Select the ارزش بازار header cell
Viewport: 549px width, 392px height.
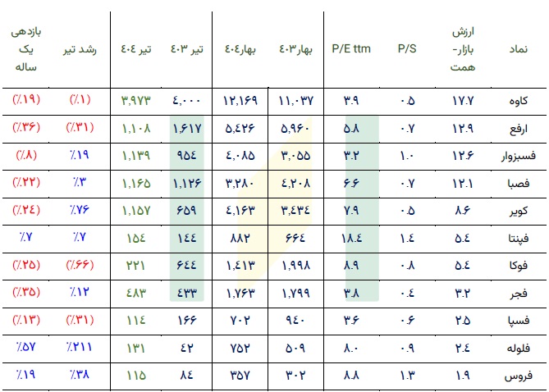tap(463, 49)
